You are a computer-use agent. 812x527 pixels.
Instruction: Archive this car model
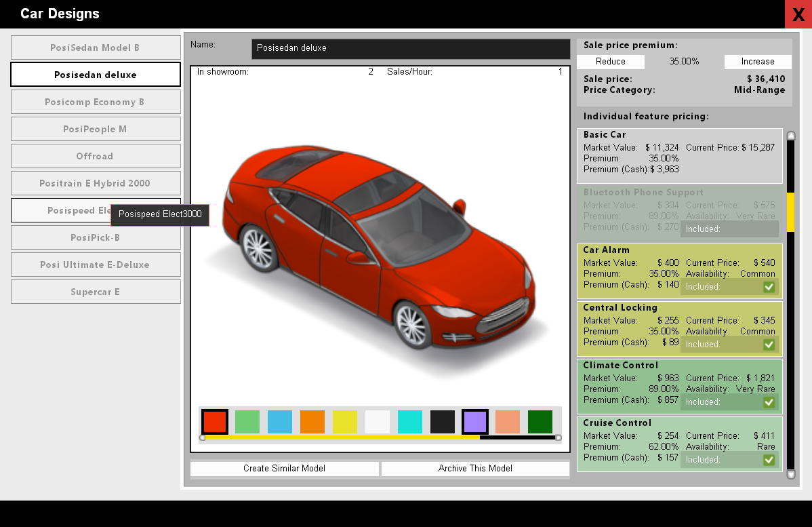coord(475,468)
